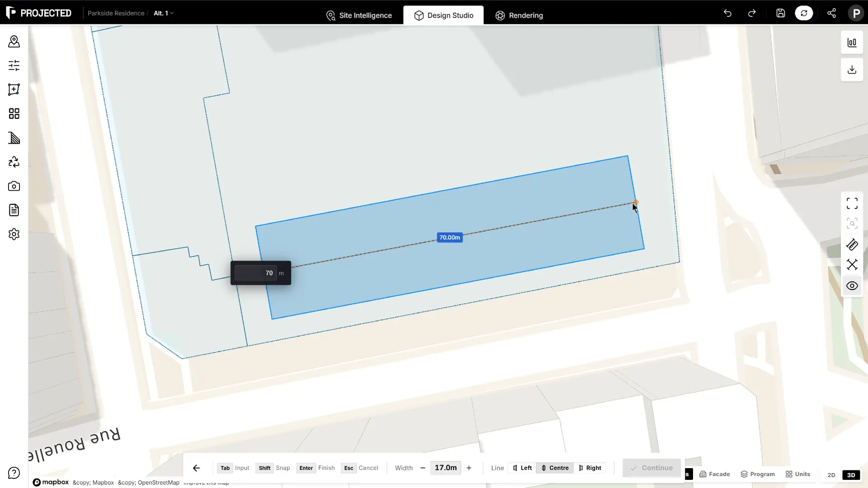Save the project with the disk icon

pyautogui.click(x=781, y=13)
